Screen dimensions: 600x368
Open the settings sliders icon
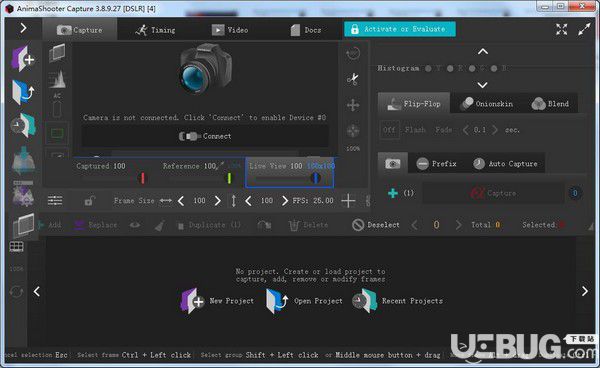(x=55, y=200)
